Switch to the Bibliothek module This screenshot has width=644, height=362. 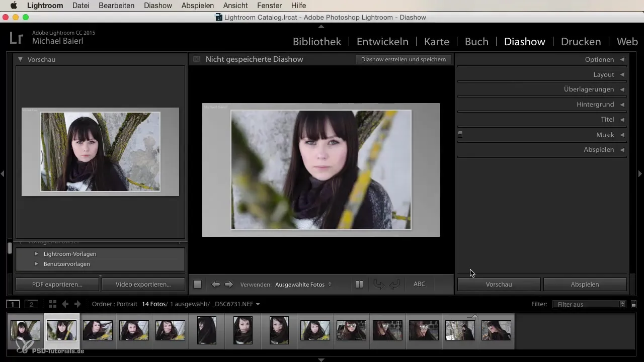point(317,42)
